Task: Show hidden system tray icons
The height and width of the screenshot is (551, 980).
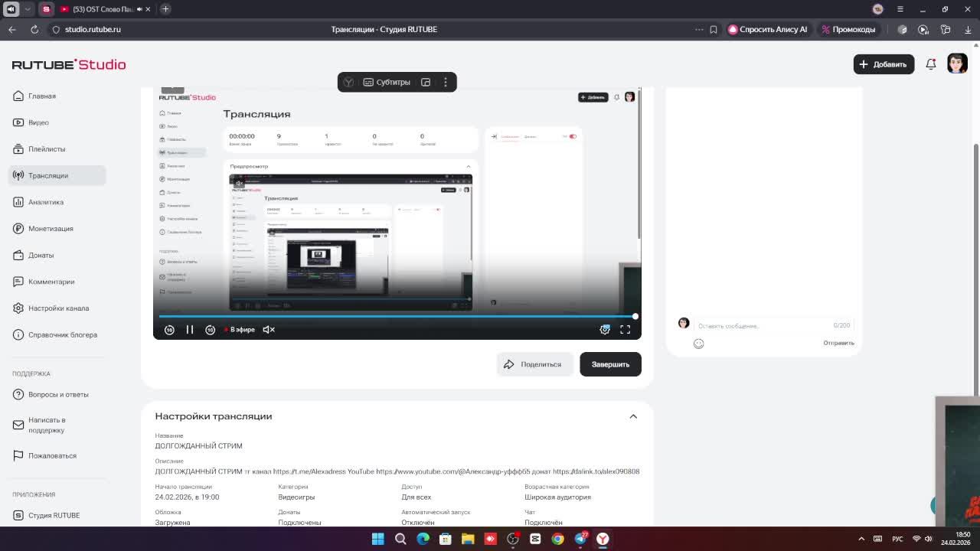Action: [861, 539]
